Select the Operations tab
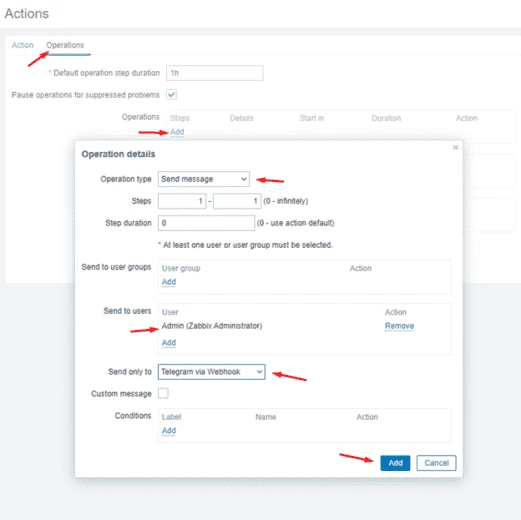The width and height of the screenshot is (521, 520). tap(65, 45)
